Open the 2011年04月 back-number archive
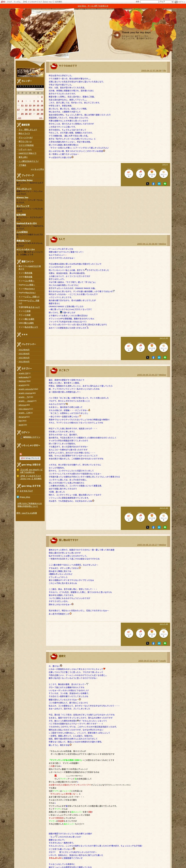 click(24, 362)
